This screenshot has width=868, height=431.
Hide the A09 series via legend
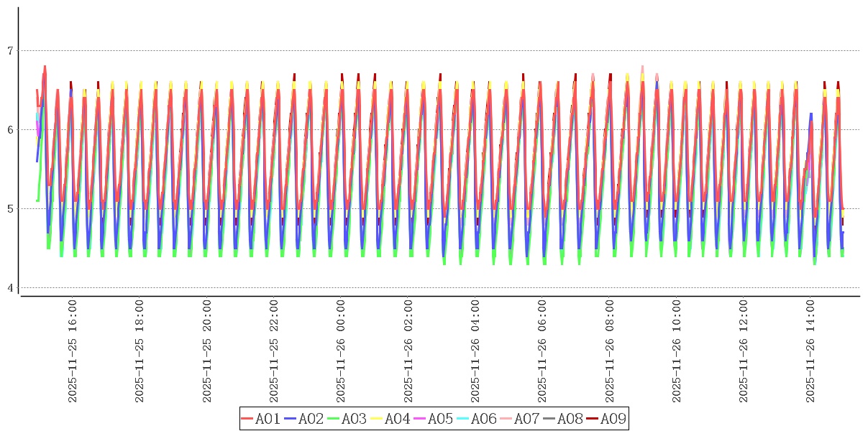[606, 419]
